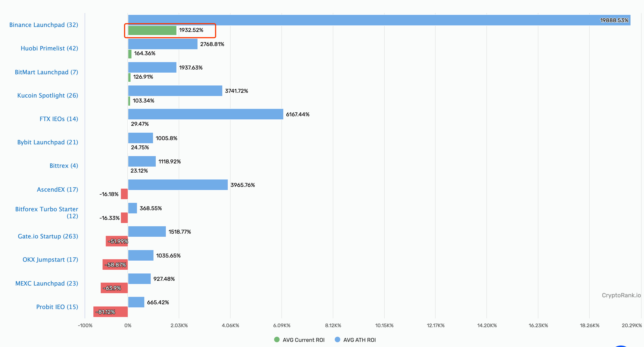Click AscendEX's red current ROI bar
The width and height of the screenshot is (644, 347).
point(124,194)
